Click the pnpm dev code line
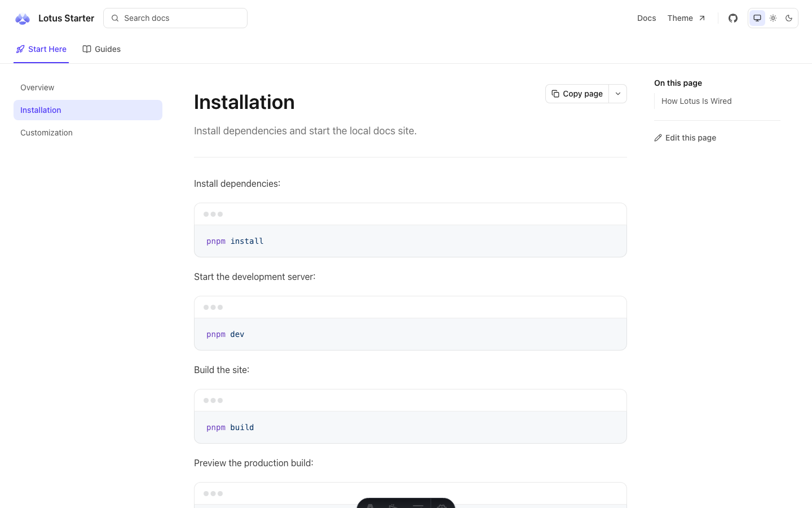 [x=226, y=334]
